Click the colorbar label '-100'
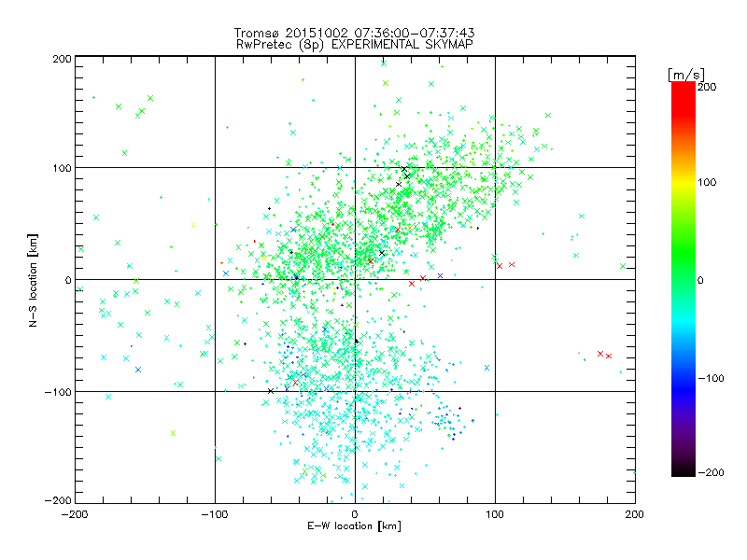Viewport: 747px width, 560px height. [x=711, y=378]
